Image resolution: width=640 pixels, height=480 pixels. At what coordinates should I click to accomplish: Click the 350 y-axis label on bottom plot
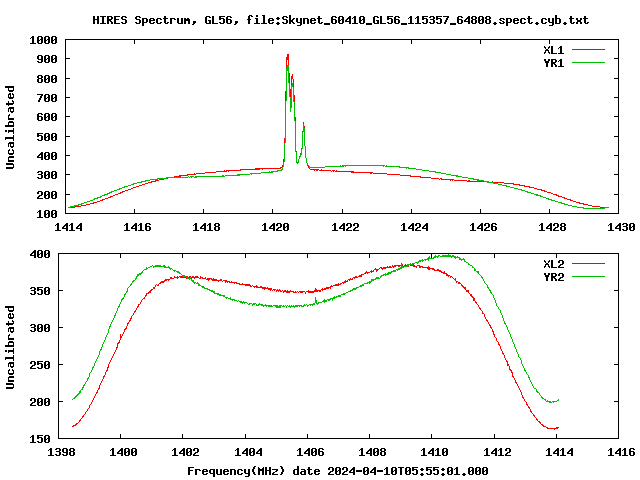point(40,291)
